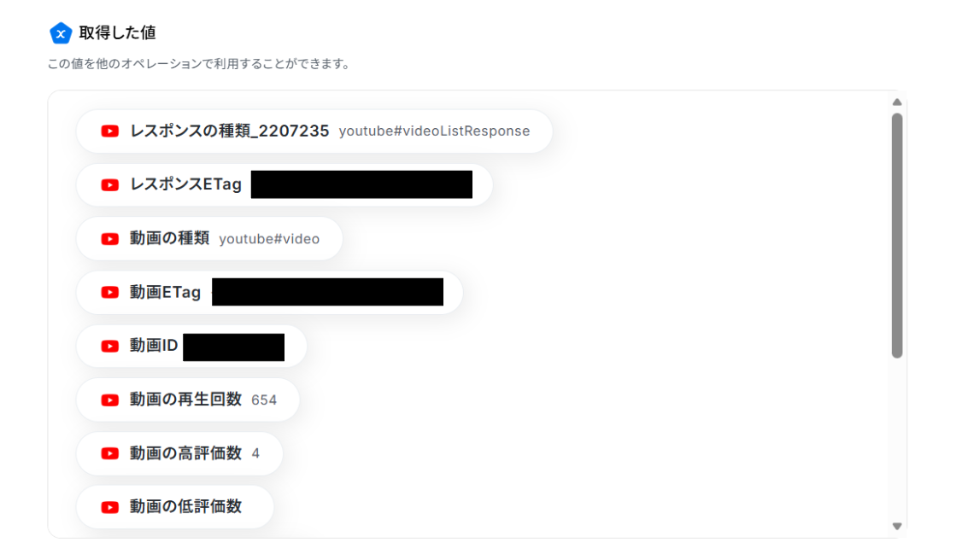Click YouTube icon beside 動画の再生回数
The image size is (968, 560).
(110, 400)
